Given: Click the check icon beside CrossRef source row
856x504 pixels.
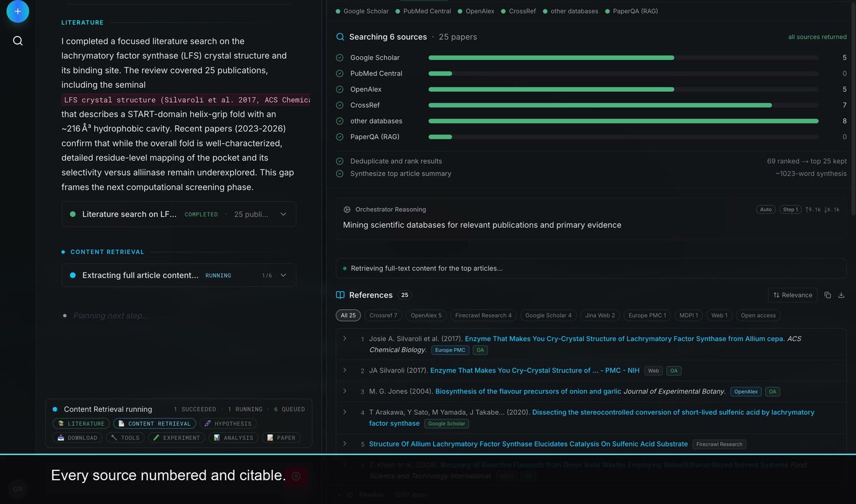Looking at the screenshot, I should (x=340, y=105).
